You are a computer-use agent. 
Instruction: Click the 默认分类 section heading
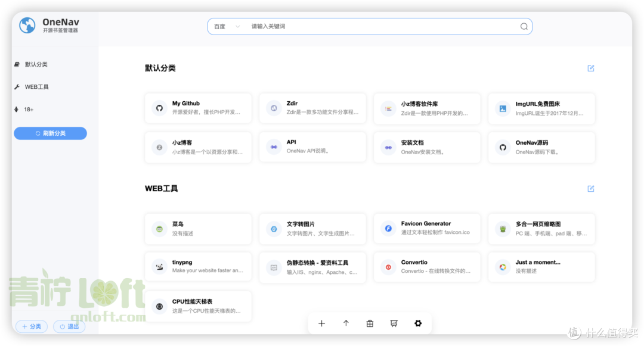tap(160, 68)
